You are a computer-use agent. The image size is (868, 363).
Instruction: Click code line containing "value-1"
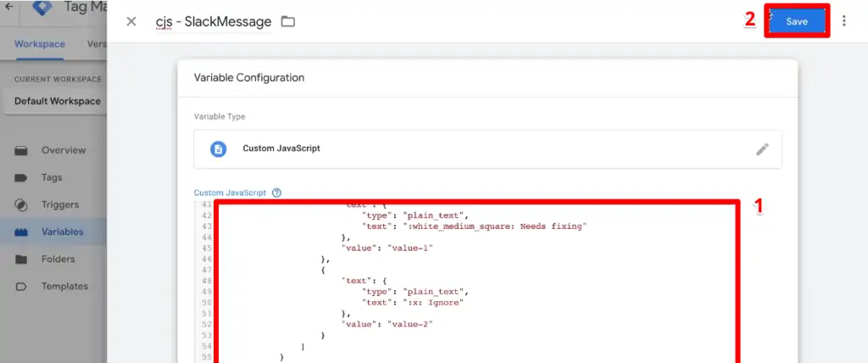(x=387, y=249)
